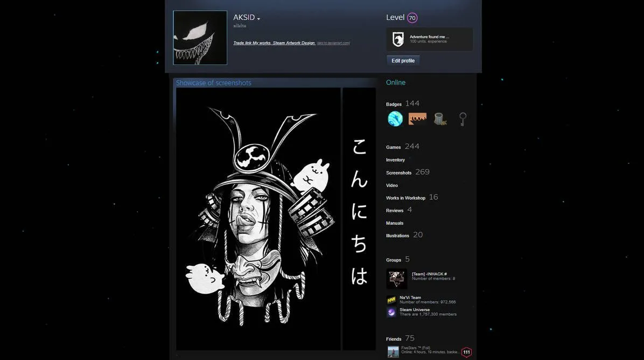
Task: Open the Na'Vi Team group name link
Action: [x=410, y=297]
